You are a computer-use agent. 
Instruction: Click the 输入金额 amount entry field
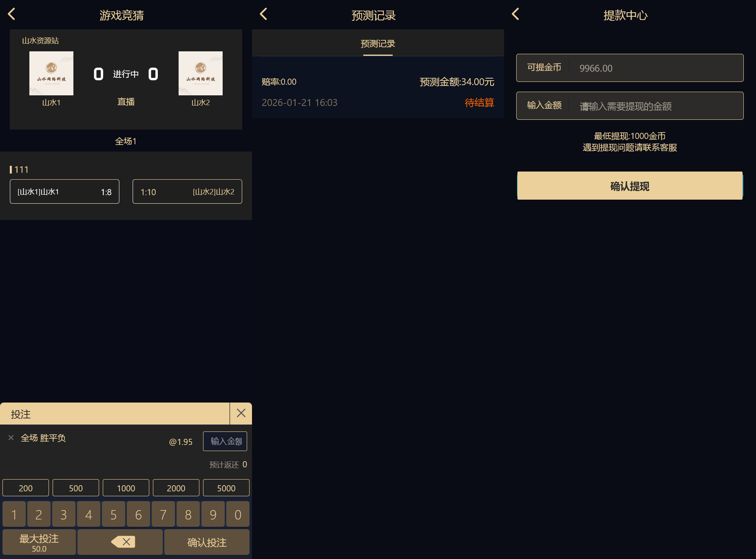pos(225,441)
